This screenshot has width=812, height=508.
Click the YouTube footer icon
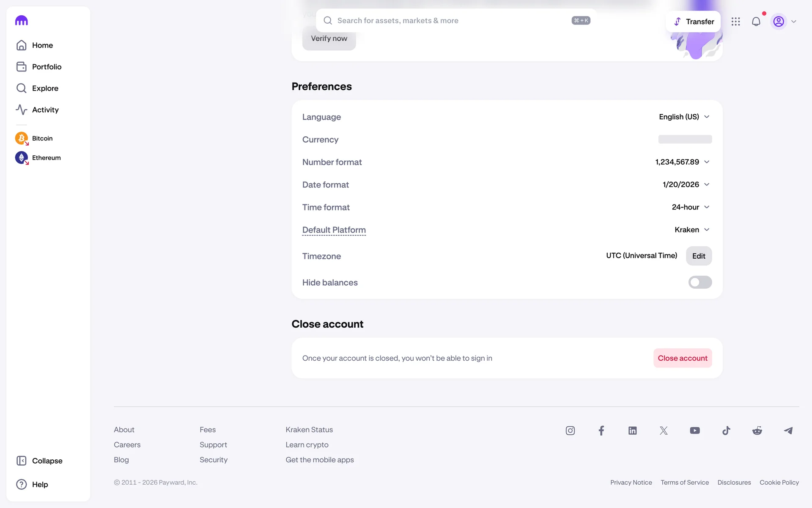click(x=694, y=431)
